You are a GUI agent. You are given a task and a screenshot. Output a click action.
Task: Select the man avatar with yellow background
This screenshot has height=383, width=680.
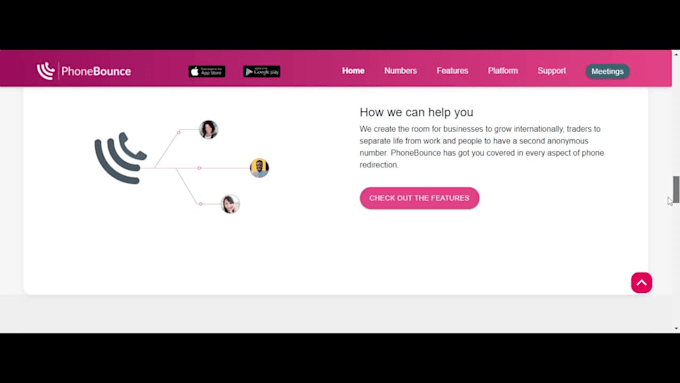click(x=259, y=168)
